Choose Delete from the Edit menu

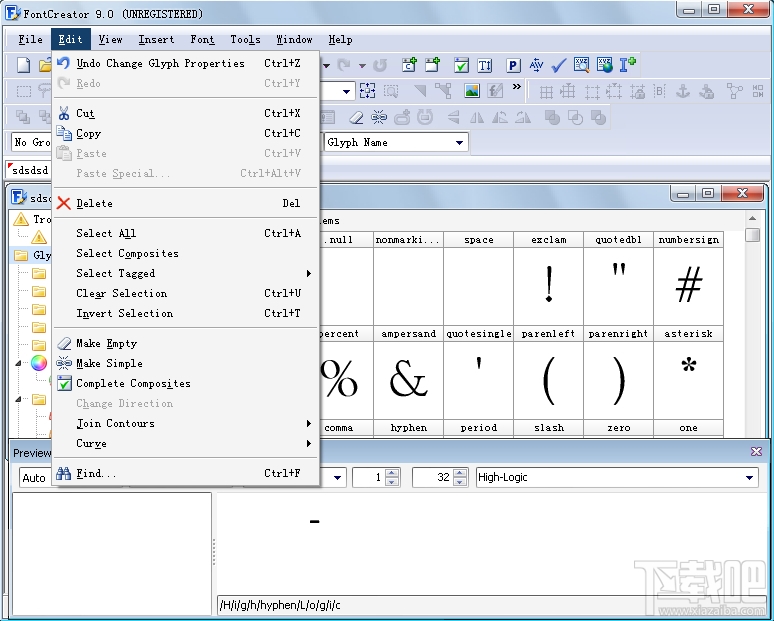pyautogui.click(x=186, y=203)
